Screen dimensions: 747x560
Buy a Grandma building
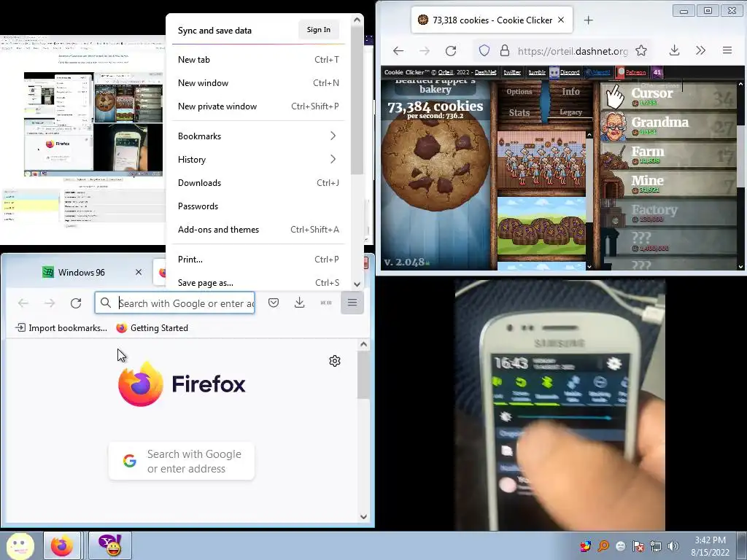point(669,126)
